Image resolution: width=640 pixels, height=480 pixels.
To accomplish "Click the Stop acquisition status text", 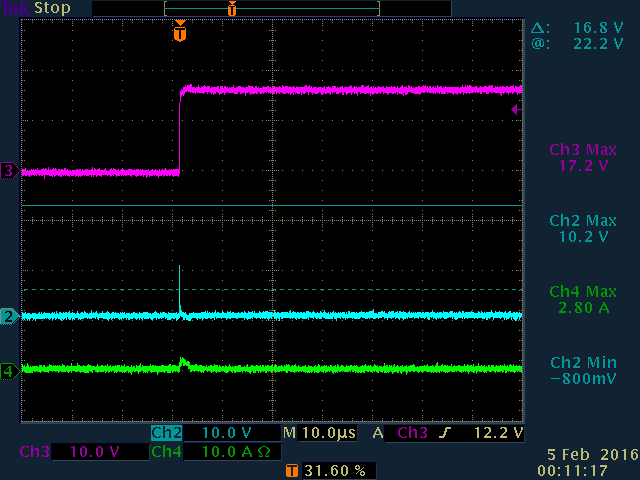I will 52,8.
